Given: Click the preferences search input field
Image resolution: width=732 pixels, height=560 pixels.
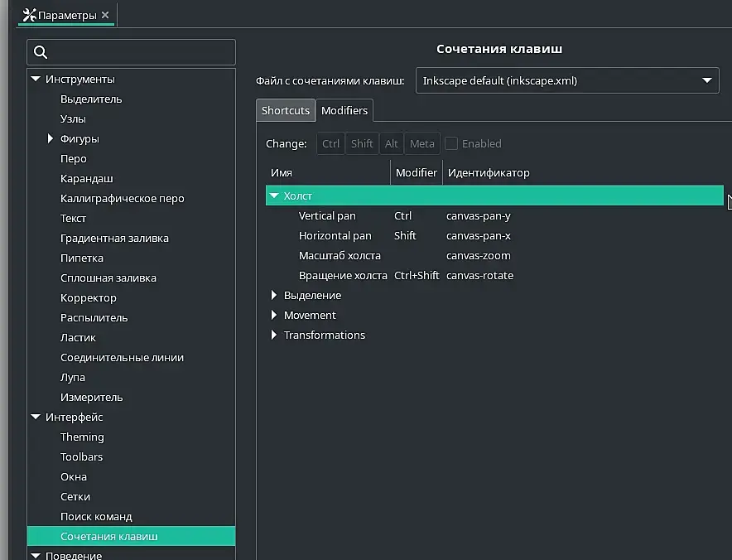Looking at the screenshot, I should coord(141,53).
